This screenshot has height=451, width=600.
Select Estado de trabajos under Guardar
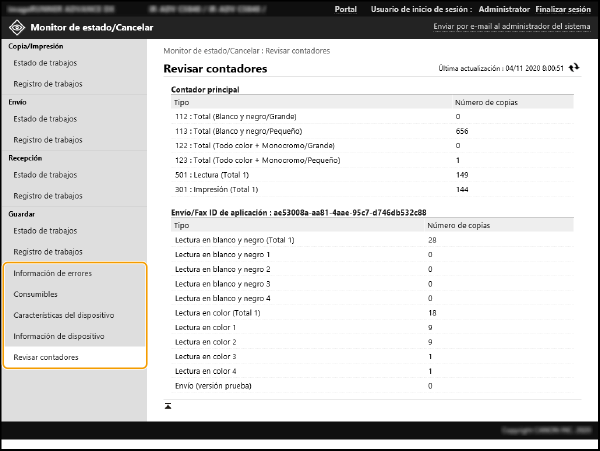44,231
